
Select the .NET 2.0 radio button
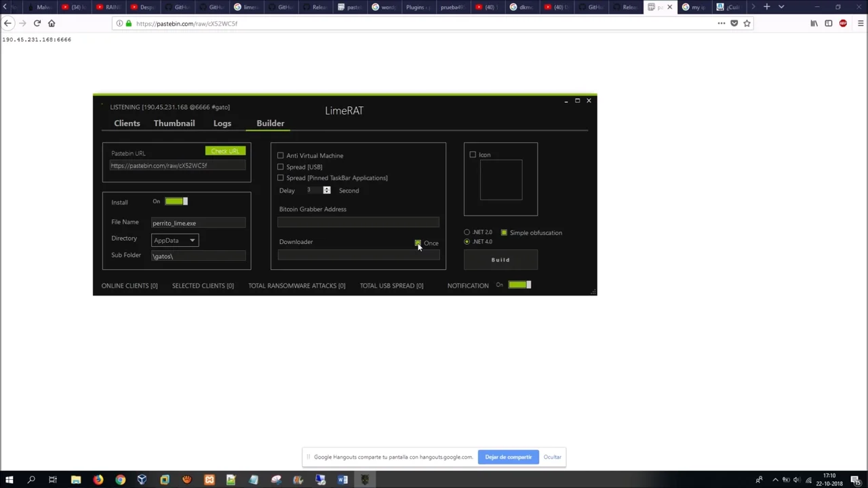point(467,232)
